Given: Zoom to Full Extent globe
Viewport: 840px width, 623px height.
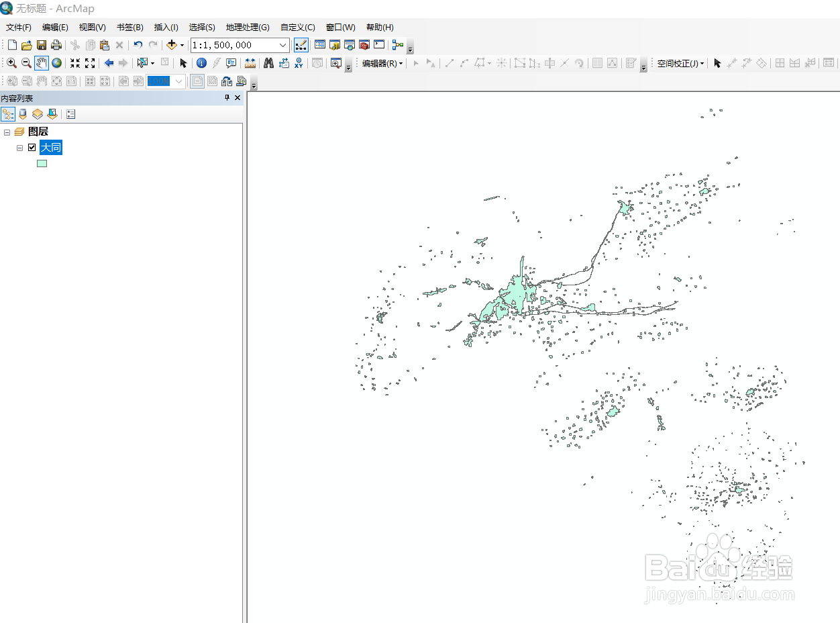Looking at the screenshot, I should pos(56,63).
